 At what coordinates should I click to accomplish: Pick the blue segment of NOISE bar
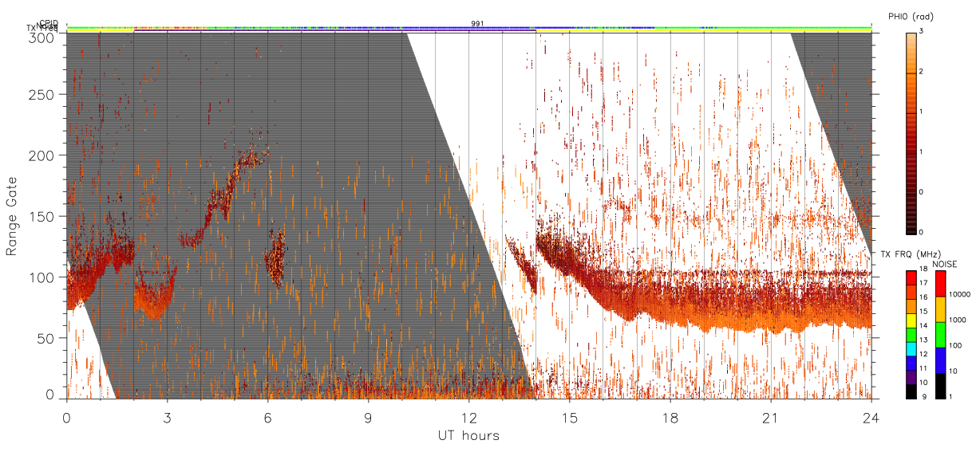click(941, 360)
